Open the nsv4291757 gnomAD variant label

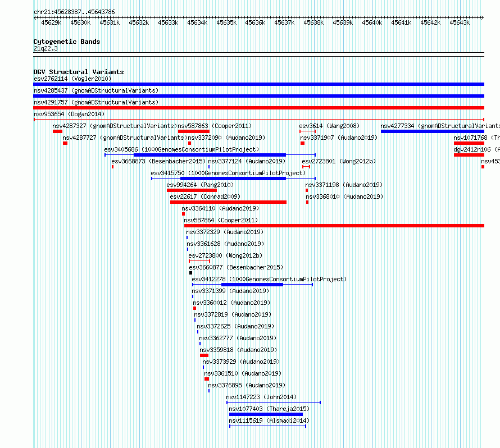point(96,102)
